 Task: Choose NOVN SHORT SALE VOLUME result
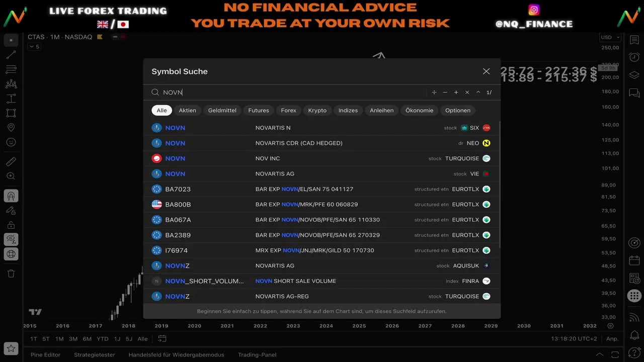point(321,281)
